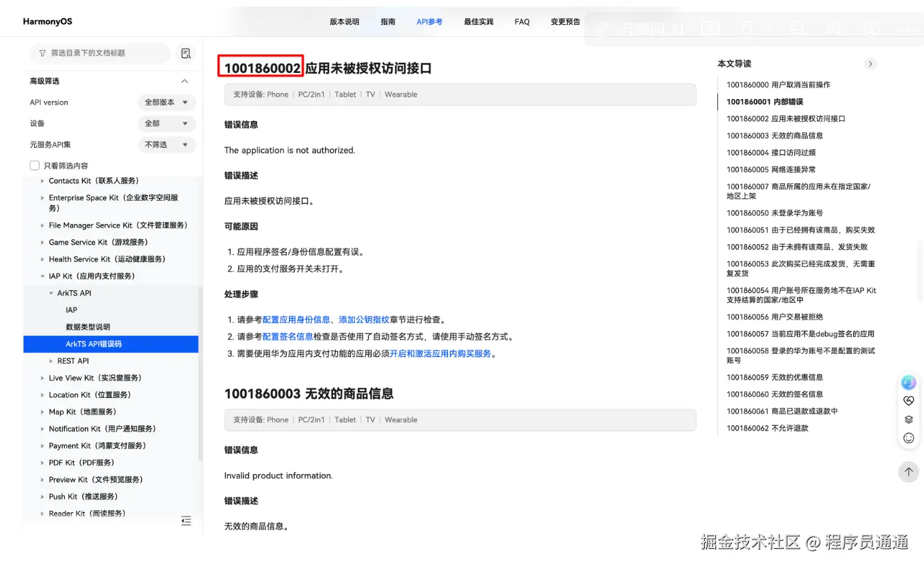Expand Push Kit tree node

43,497
